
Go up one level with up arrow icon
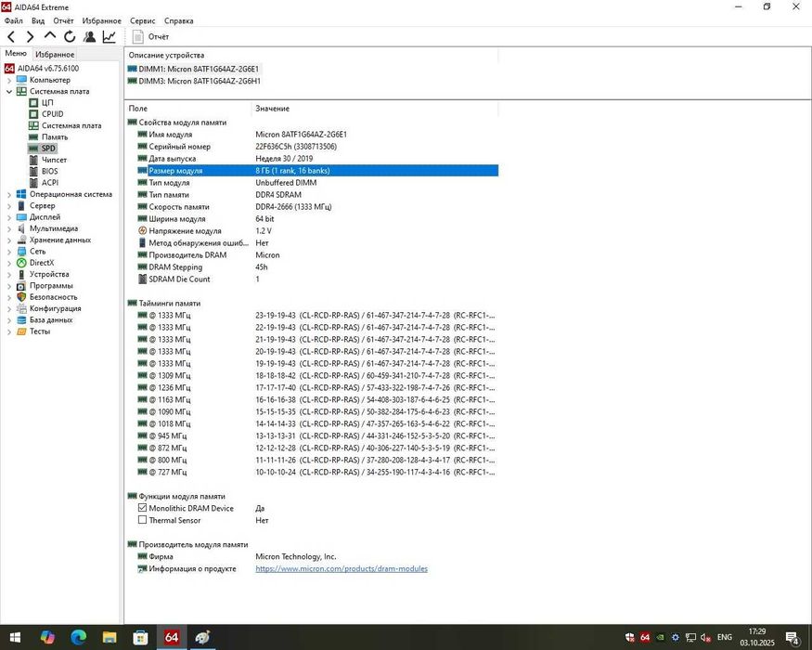coord(50,36)
